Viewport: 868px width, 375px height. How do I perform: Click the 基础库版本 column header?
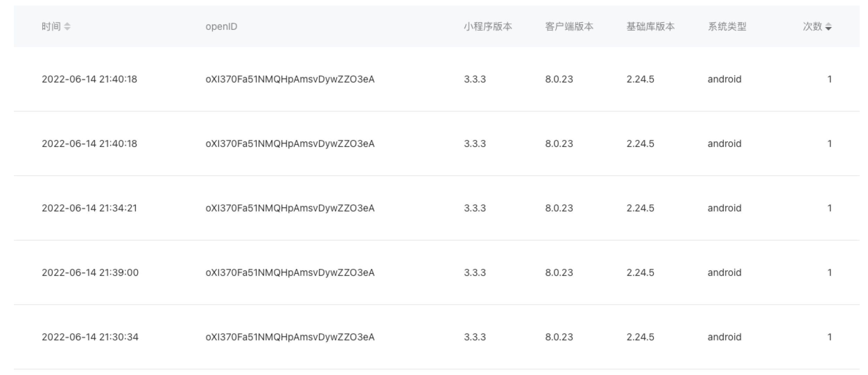(650, 26)
